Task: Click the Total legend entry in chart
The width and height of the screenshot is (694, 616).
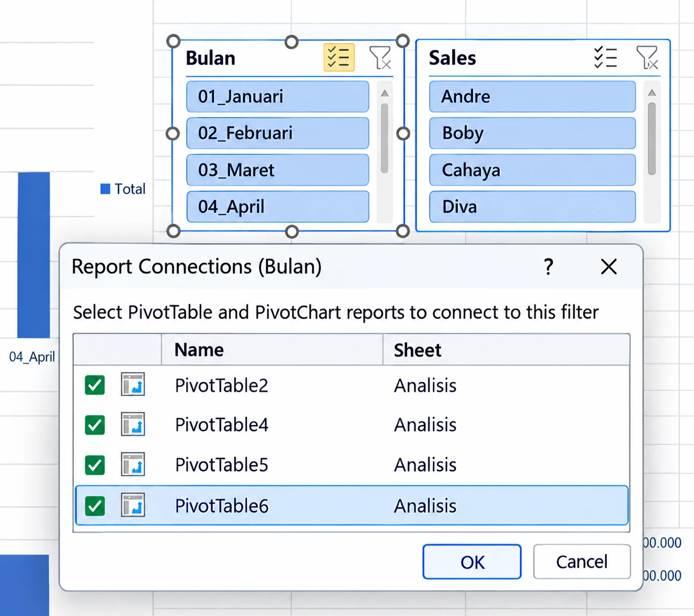Action: pos(123,189)
